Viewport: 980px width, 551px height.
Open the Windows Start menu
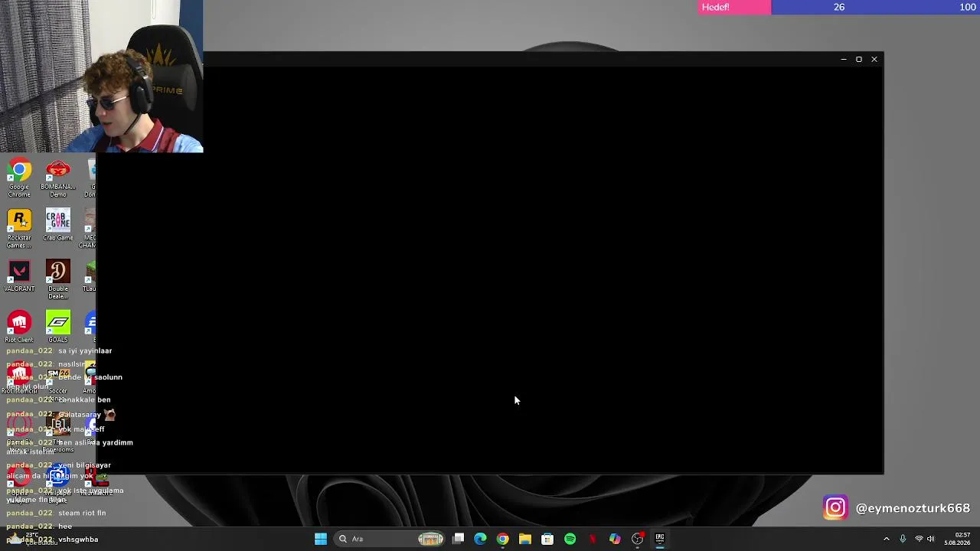tap(321, 539)
